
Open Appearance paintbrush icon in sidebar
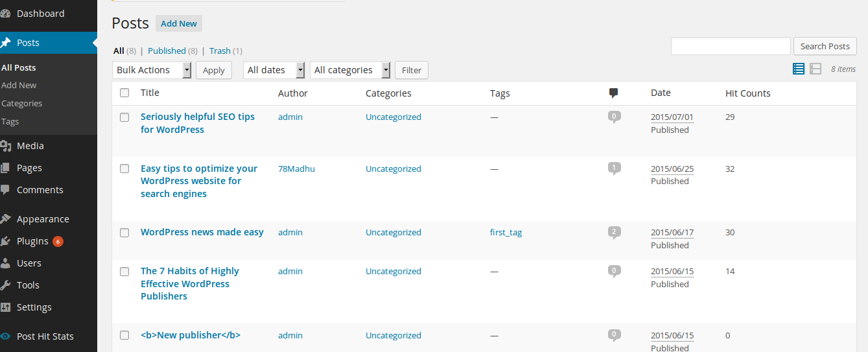tap(6, 219)
